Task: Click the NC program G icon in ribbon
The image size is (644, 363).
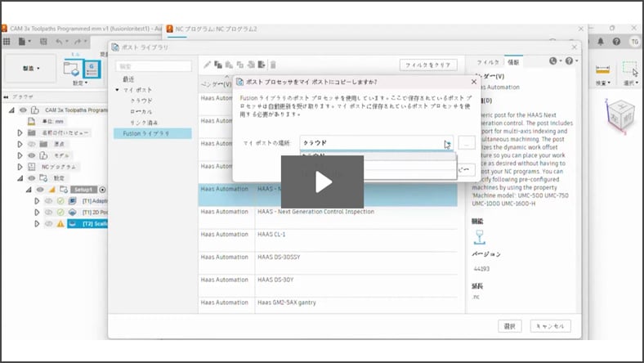Action: [x=92, y=68]
